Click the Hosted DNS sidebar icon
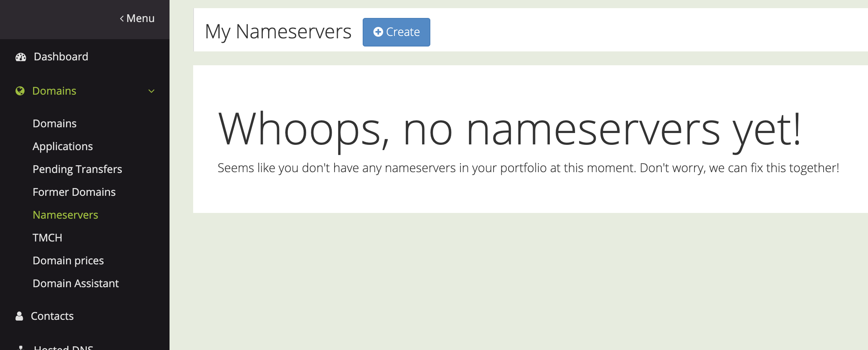This screenshot has width=868, height=350. pyautogui.click(x=20, y=348)
